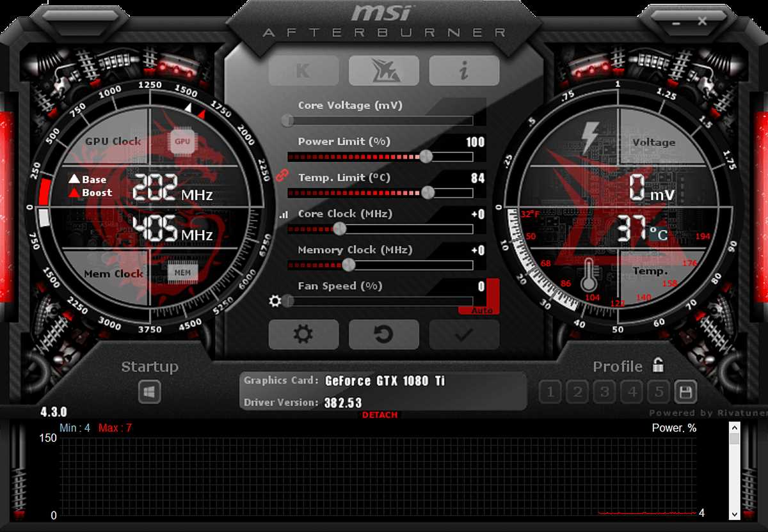
Task: Apply changes with the checkmark icon
Action: pyautogui.click(x=464, y=334)
